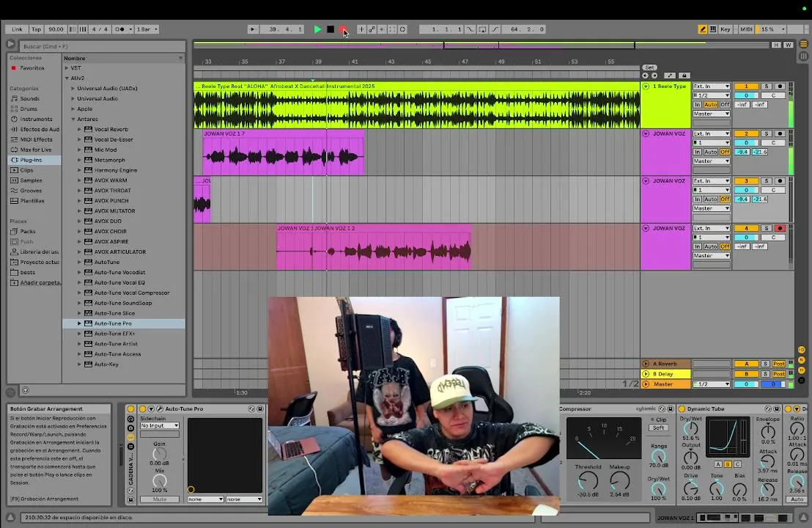Toggle the Automation Arm icon

(372, 29)
